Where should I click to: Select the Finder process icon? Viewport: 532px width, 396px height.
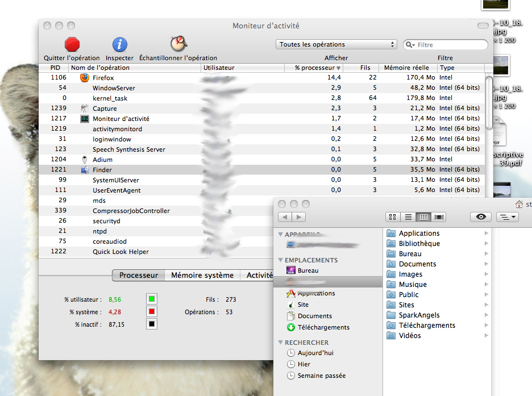(85, 170)
